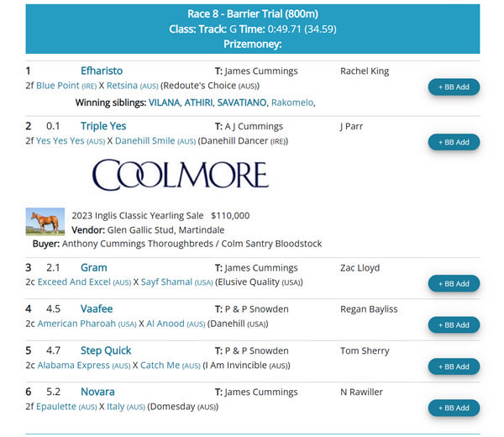Viewport: 504px width, 437px height.
Task: Click BB Add for Vaafee
Action: coord(454,325)
